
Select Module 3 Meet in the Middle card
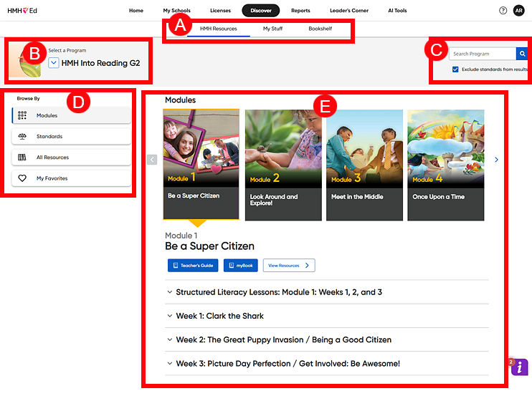364,165
